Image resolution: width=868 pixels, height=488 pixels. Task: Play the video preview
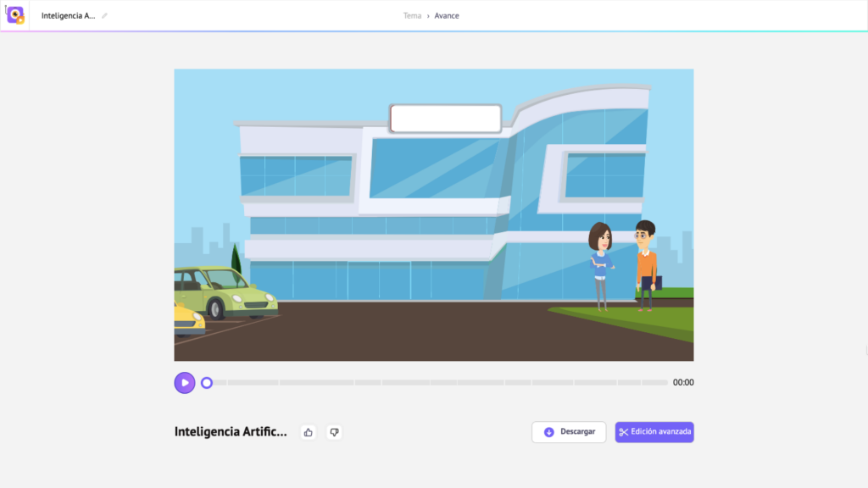pos(185,383)
